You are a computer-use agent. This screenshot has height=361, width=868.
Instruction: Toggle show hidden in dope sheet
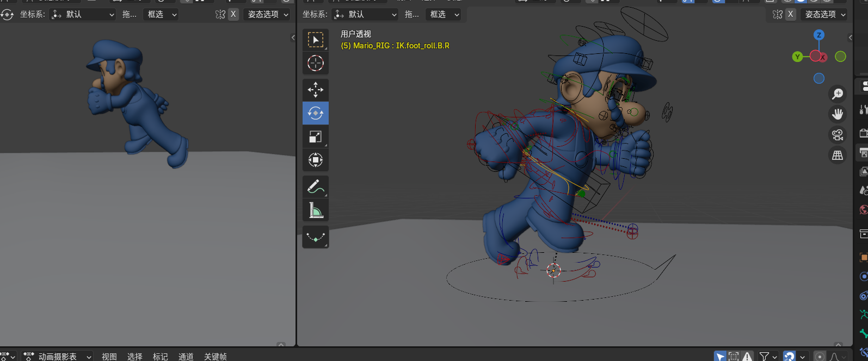pos(734,357)
